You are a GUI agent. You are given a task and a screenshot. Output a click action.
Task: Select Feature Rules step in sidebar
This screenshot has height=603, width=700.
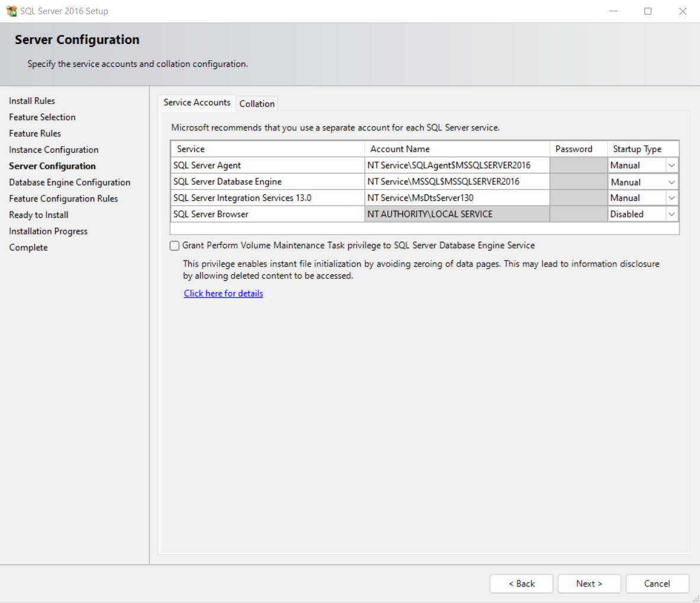(x=35, y=133)
